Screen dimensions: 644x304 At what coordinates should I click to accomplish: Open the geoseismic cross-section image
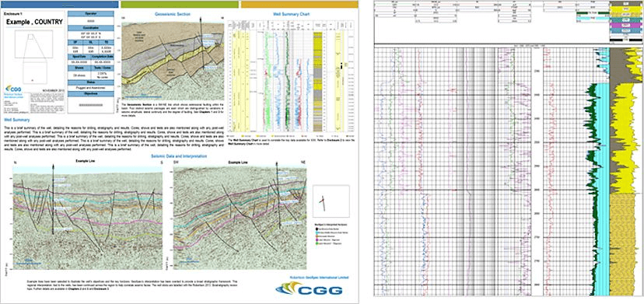click(x=172, y=60)
